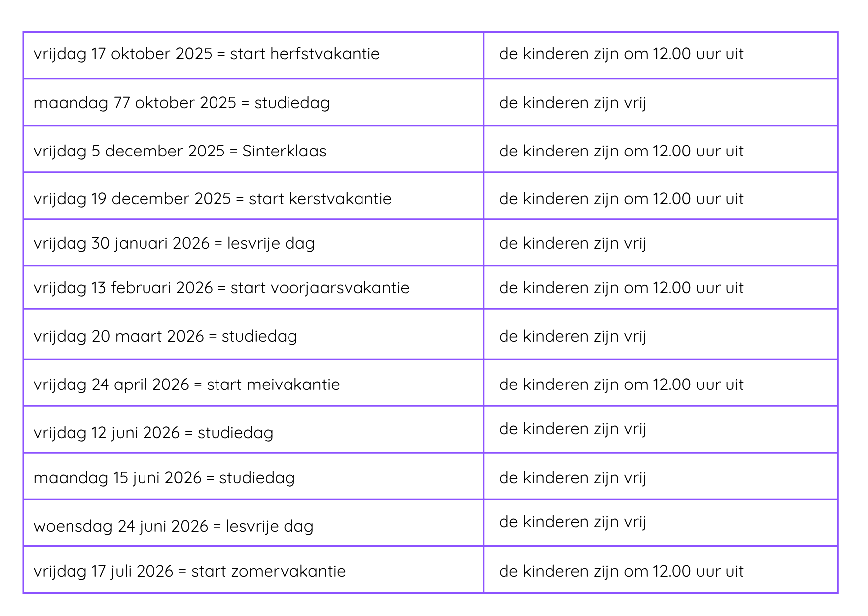Screen dimensions: 868x616
Task: Click the 'woensdag 24 juni 2026' lesvrije dag cell
Action: point(174,526)
